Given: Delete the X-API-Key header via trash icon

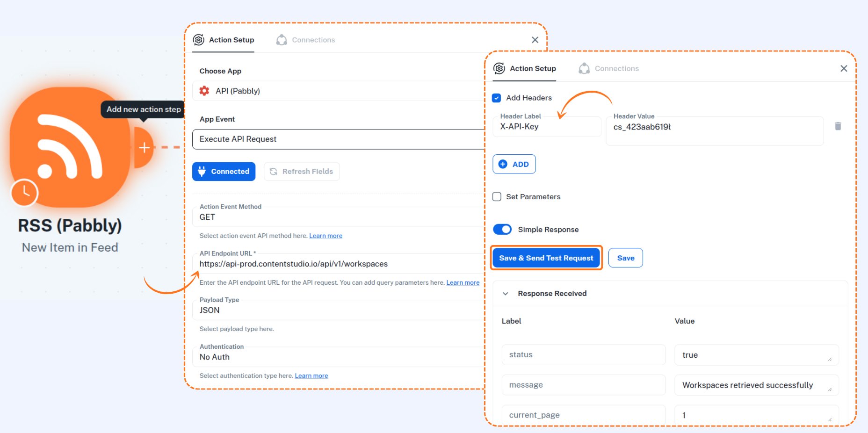Looking at the screenshot, I should (838, 126).
